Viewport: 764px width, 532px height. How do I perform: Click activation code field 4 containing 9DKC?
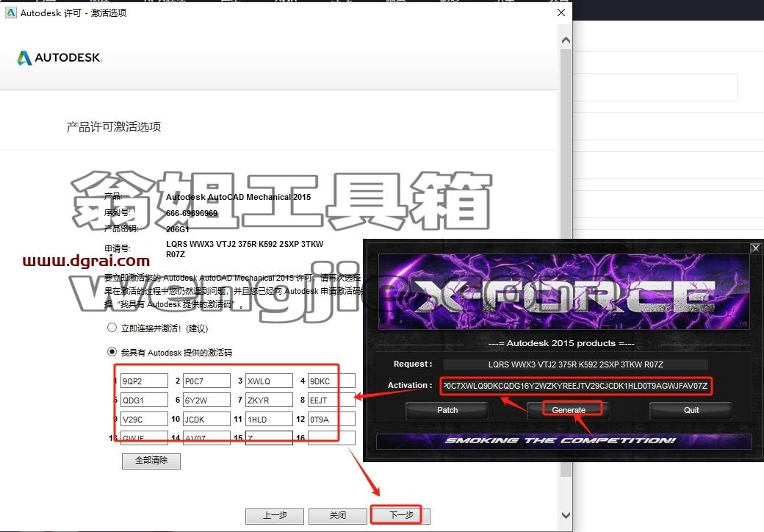[x=331, y=381]
